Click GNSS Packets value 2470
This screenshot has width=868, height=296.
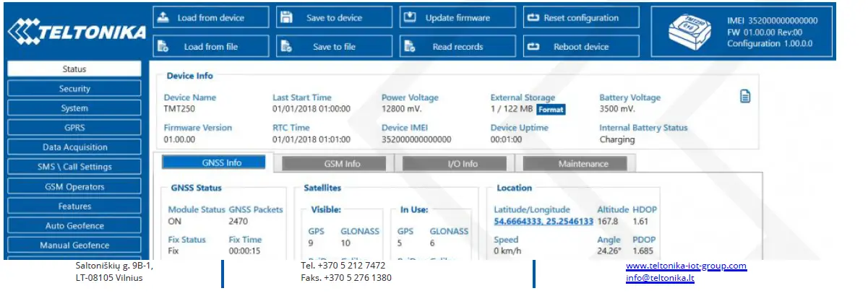tap(239, 221)
